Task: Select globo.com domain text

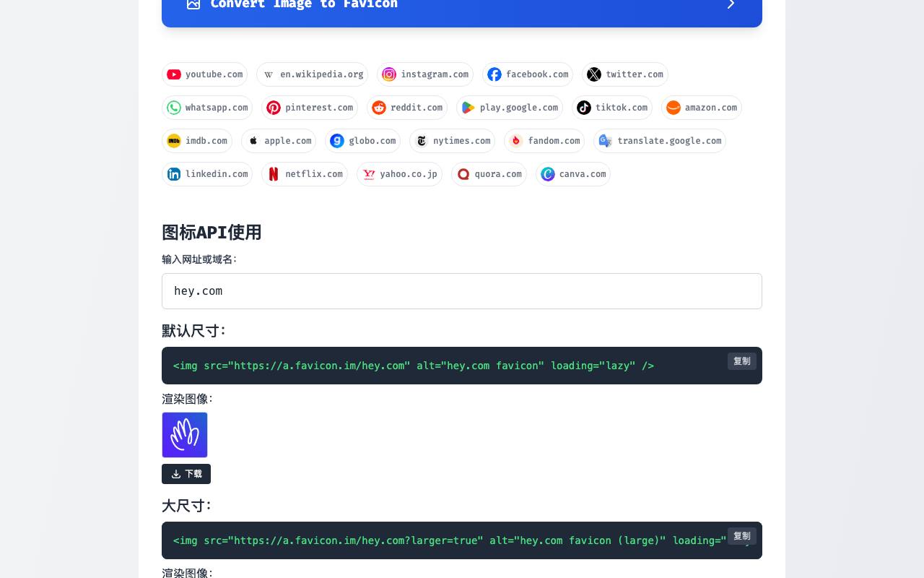Action: 372,141
